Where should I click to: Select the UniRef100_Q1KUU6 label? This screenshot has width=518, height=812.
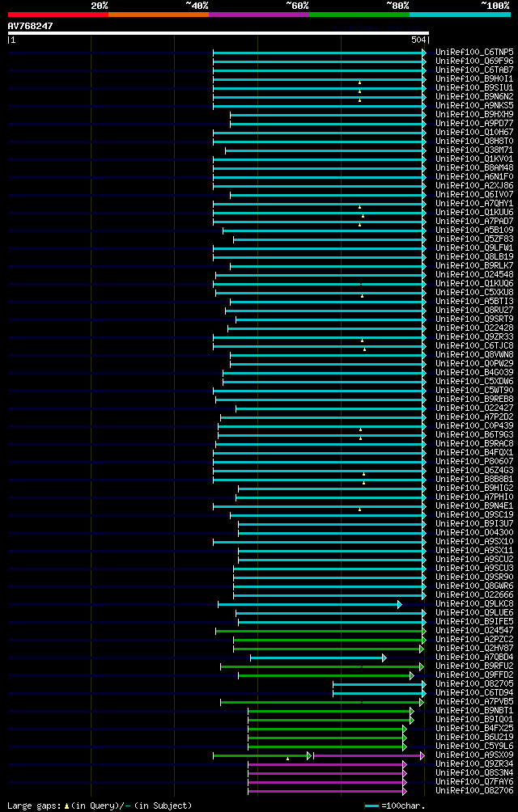474,213
